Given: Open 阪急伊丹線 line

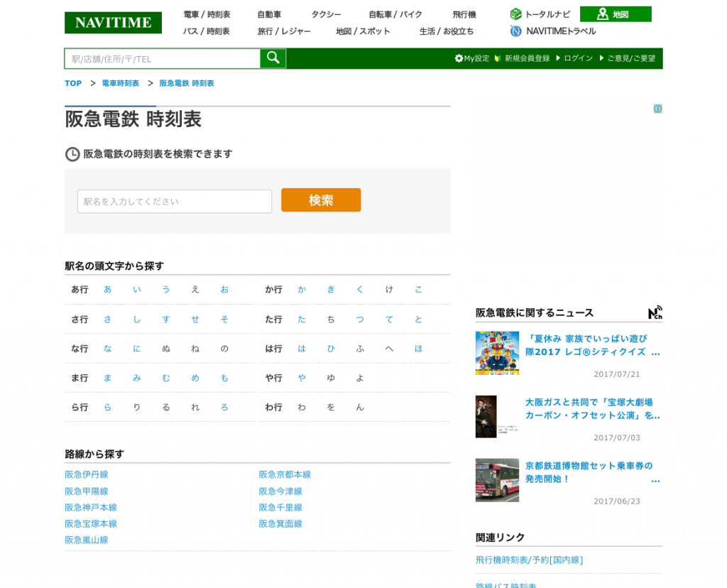Looking at the screenshot, I should pos(86,474).
